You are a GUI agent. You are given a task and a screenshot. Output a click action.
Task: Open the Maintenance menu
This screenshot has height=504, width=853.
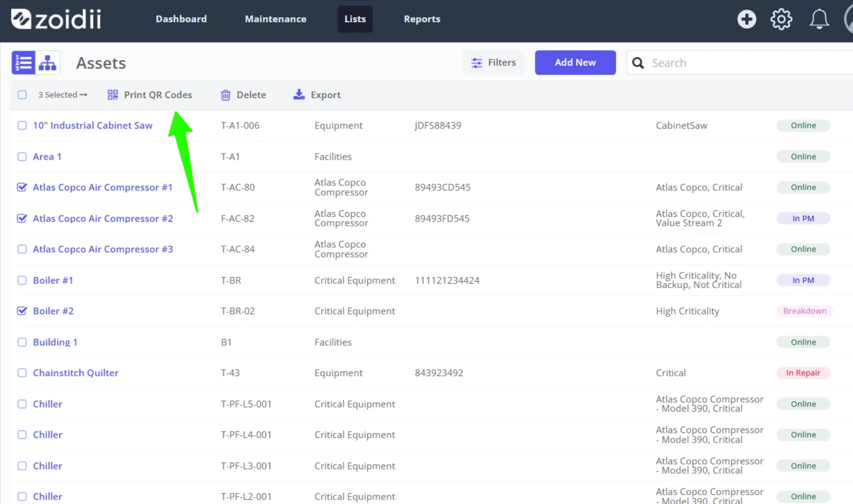point(276,19)
